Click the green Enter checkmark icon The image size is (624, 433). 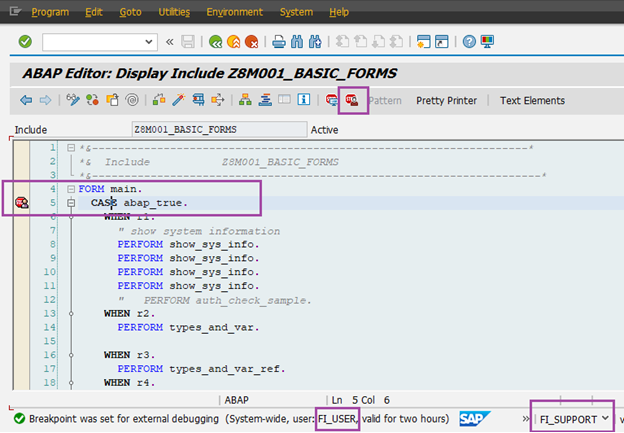pos(25,41)
